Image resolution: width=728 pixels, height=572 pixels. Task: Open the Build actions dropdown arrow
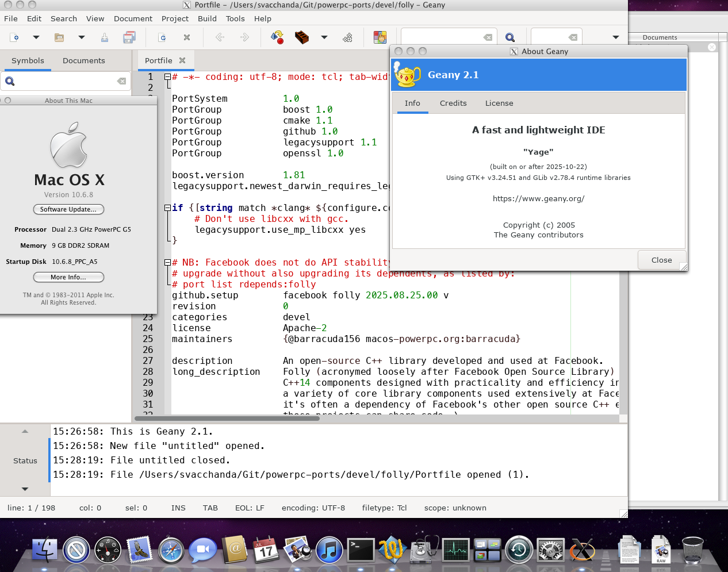[324, 37]
